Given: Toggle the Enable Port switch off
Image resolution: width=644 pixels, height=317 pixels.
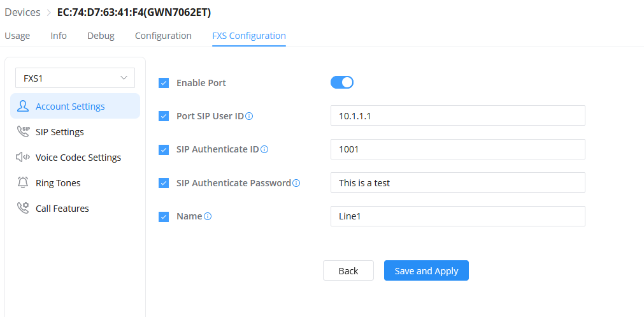Looking at the screenshot, I should (341, 82).
